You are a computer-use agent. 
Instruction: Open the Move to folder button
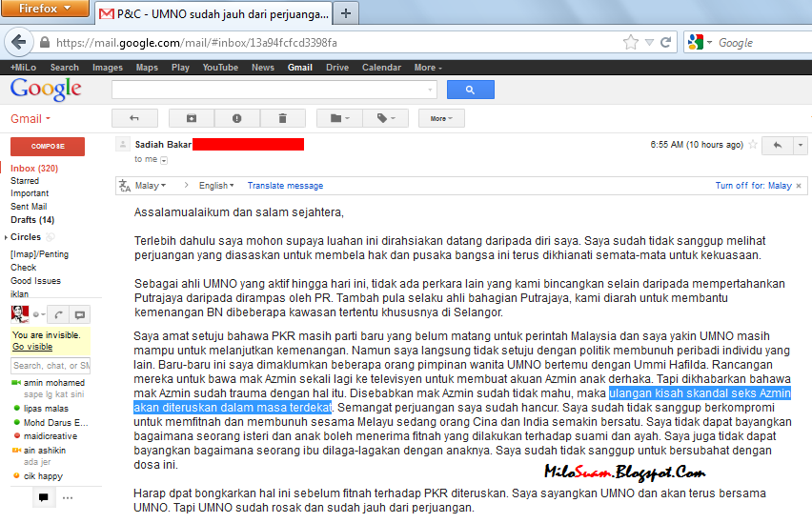coord(339,118)
